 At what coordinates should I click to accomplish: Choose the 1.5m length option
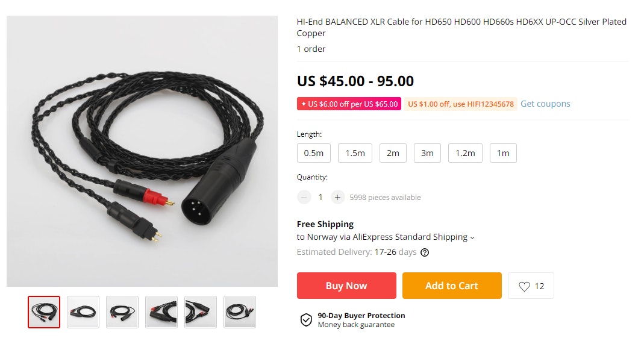click(355, 153)
